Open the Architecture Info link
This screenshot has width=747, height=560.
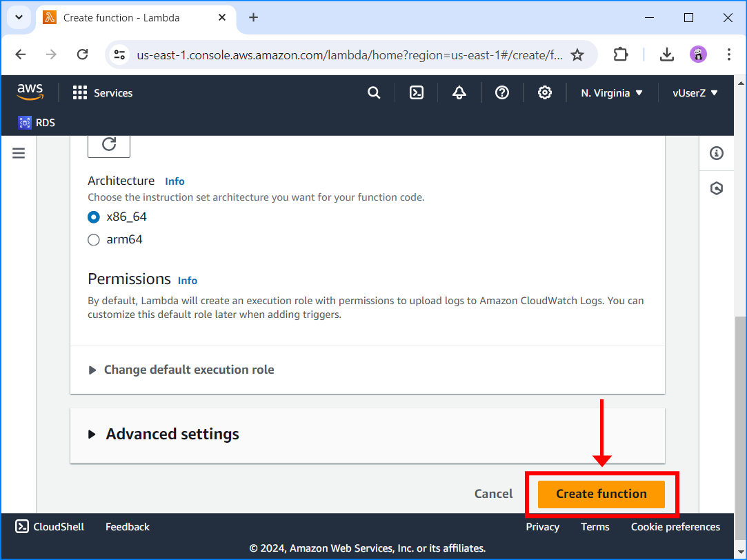(175, 180)
